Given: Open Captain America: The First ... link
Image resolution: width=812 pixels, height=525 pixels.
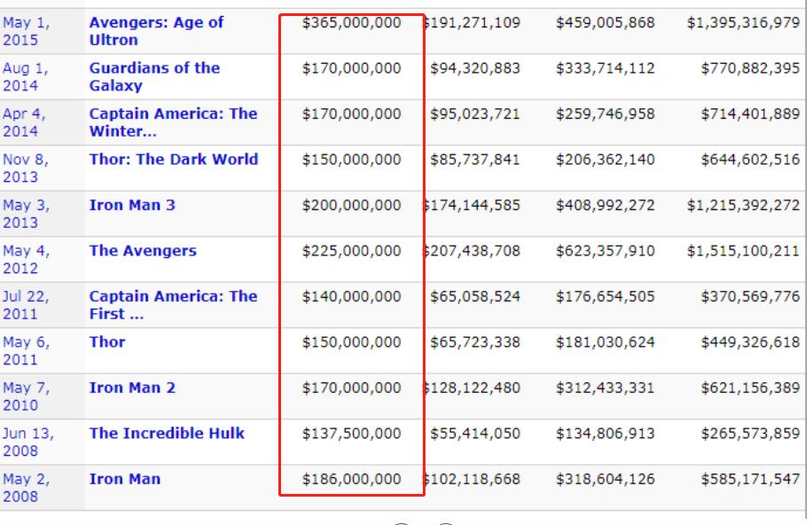Looking at the screenshot, I should point(173,305).
